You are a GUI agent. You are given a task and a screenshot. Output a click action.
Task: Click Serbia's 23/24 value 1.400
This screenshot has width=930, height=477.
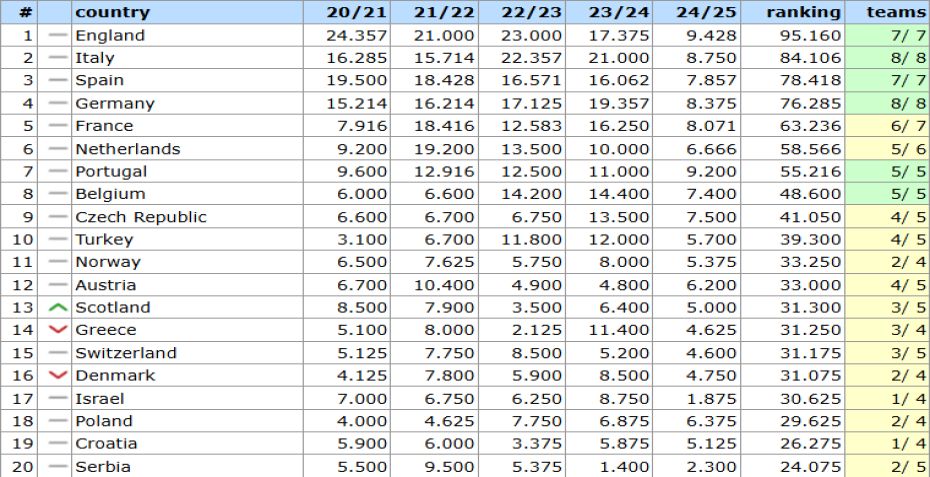624,466
